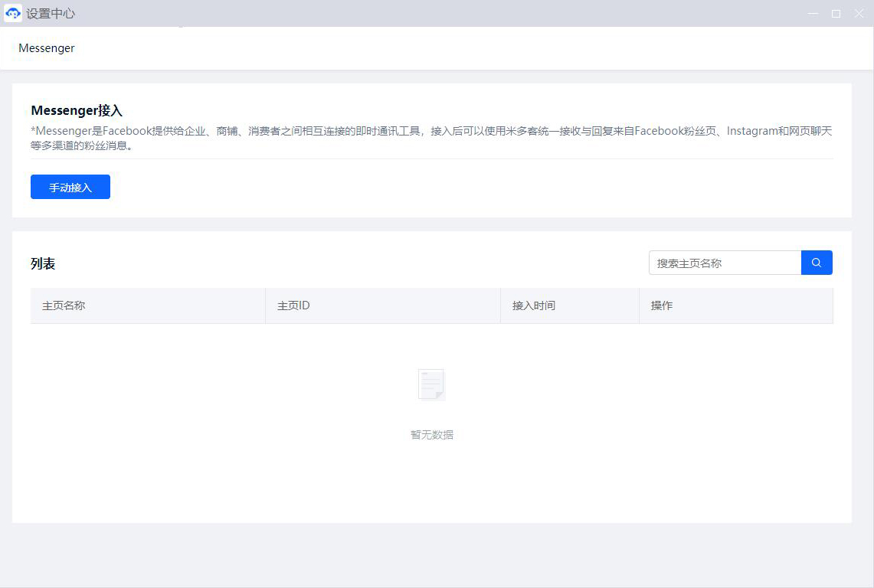Image resolution: width=874 pixels, height=588 pixels.
Task: Click the 设置中心 window title text
Action: pyautogui.click(x=50, y=13)
